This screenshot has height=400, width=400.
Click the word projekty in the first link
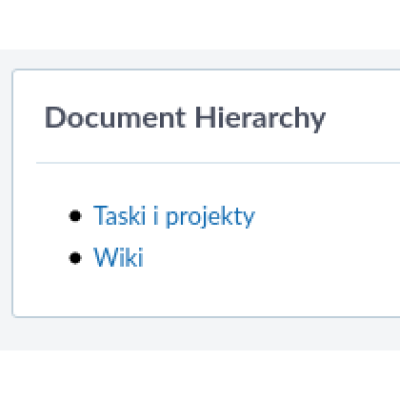(210, 217)
